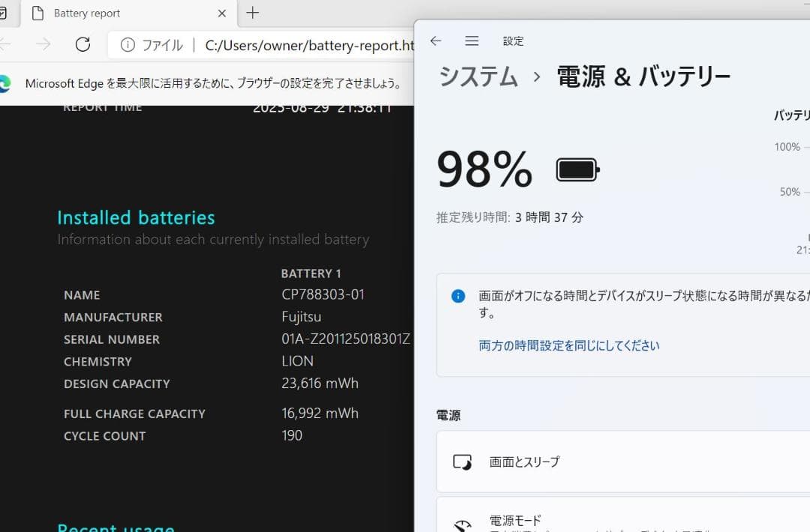Screen dimensions: 810x532
Task: Click the back arrow in the Settings window
Action: coord(436,41)
